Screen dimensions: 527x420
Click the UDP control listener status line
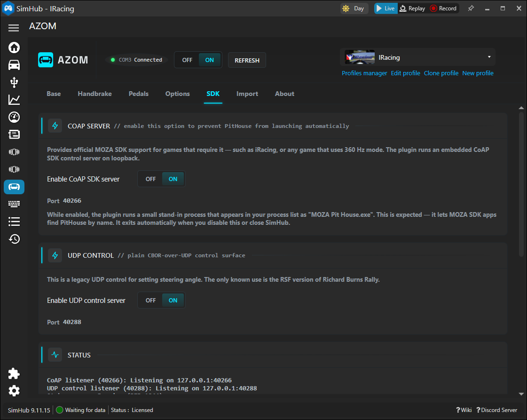[152, 388]
